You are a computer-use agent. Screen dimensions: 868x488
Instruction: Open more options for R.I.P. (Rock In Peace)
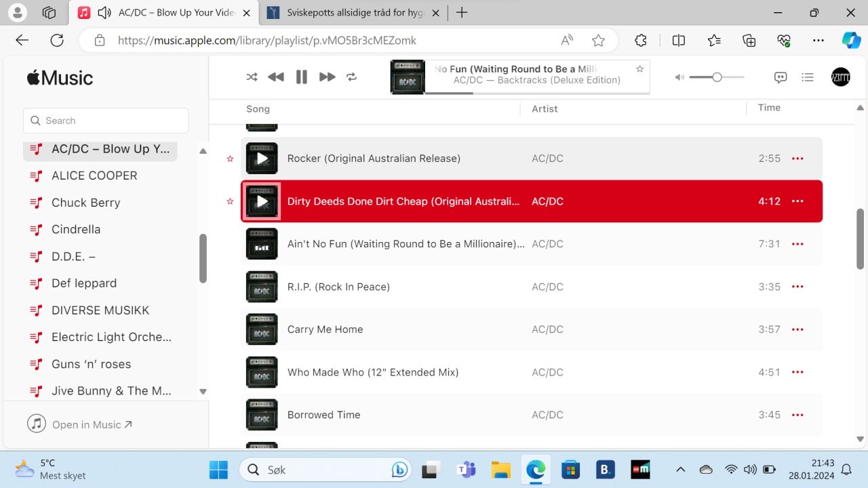click(797, 286)
